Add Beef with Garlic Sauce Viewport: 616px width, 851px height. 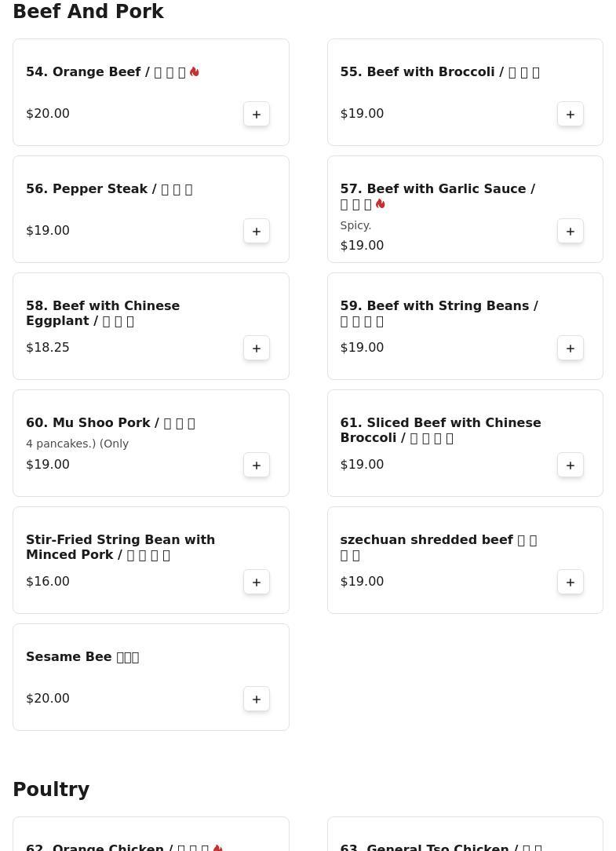click(570, 231)
